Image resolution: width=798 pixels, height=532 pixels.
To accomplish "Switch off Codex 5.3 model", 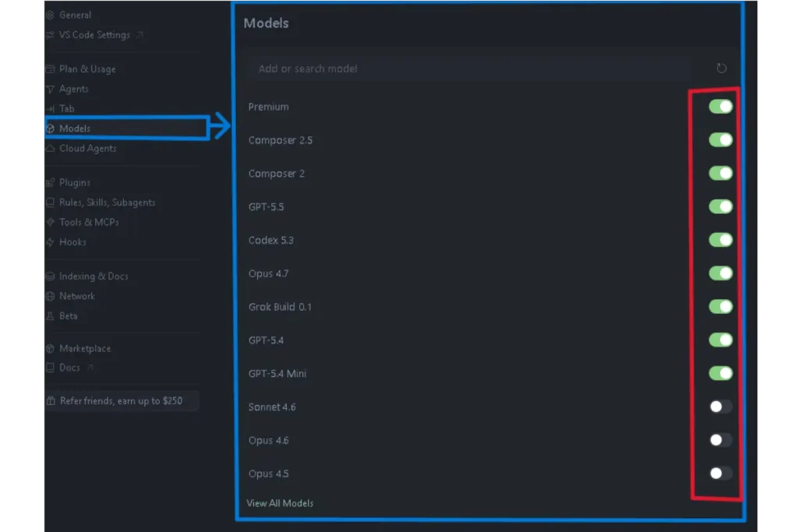I will (x=721, y=240).
